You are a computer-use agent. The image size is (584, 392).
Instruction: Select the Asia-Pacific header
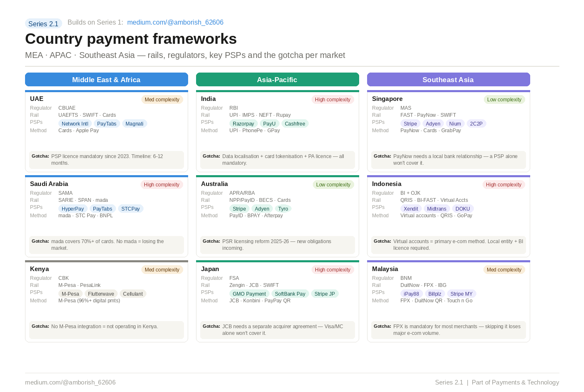277,80
